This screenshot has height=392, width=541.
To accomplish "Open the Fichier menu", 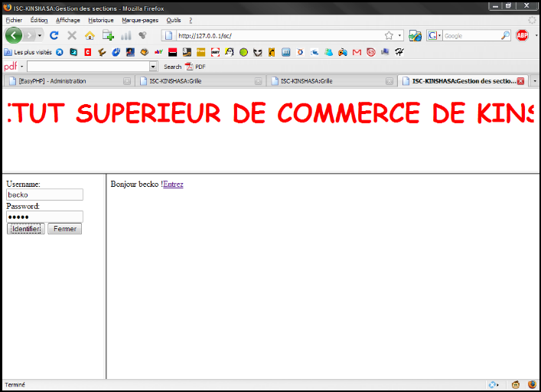I will pyautogui.click(x=14, y=20).
